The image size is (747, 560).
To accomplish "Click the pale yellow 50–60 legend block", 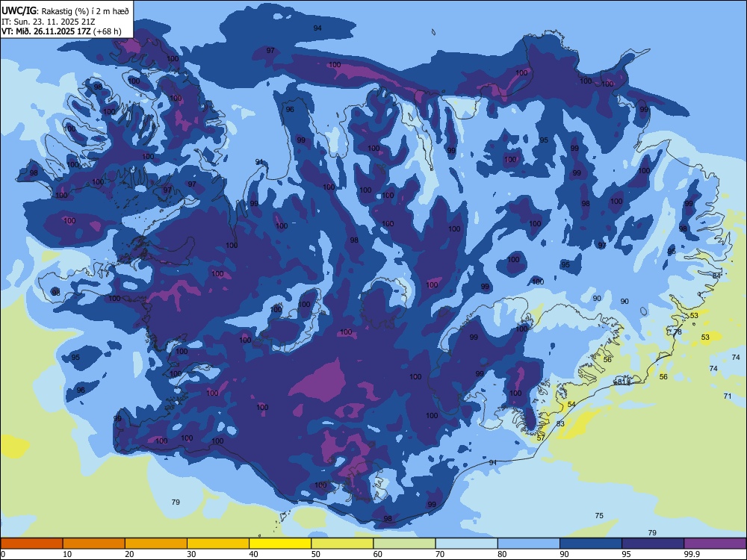I will coord(343,544).
